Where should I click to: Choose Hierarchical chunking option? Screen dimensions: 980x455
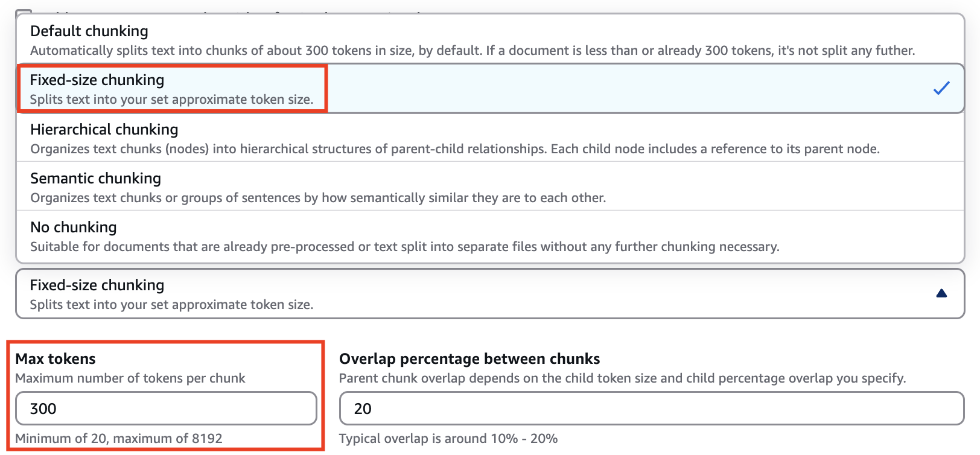[x=104, y=129]
